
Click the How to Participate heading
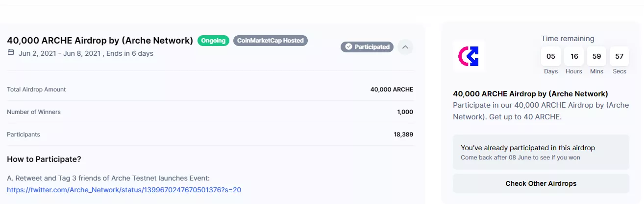coord(44,159)
